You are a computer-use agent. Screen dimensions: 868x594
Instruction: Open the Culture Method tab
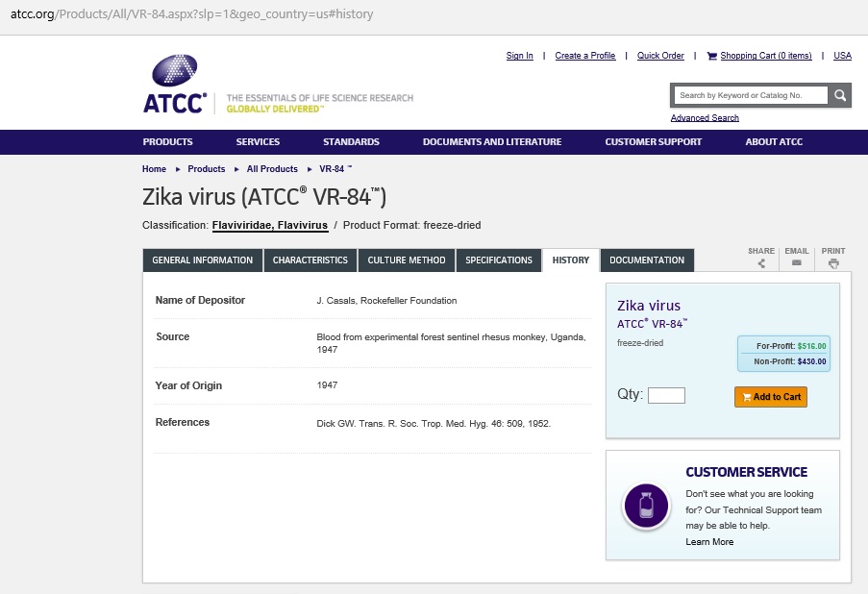(407, 260)
